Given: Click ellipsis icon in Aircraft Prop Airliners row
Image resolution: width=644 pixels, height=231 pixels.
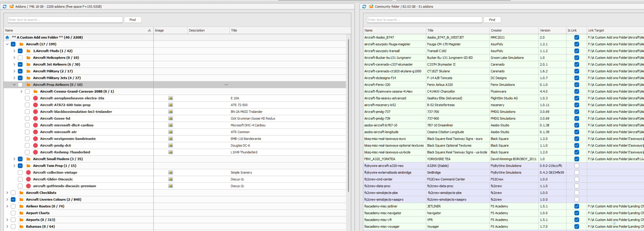Looking at the screenshot, I should (x=226, y=85).
